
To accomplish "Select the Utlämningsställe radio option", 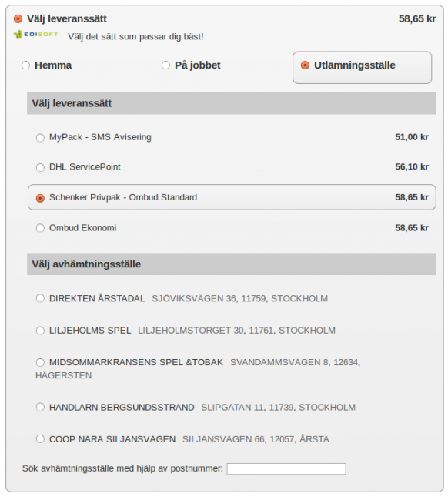I will coord(305,65).
